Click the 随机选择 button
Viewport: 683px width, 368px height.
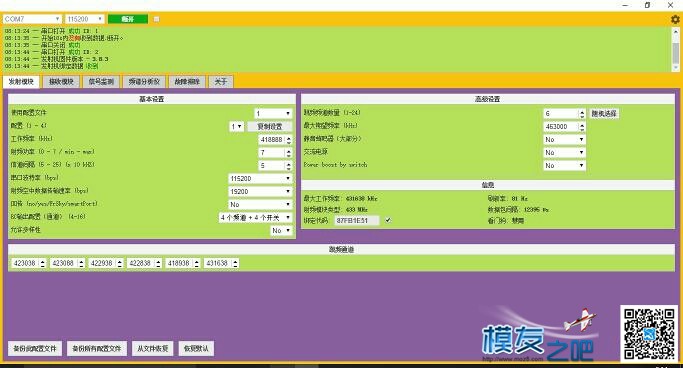pyautogui.click(x=604, y=113)
